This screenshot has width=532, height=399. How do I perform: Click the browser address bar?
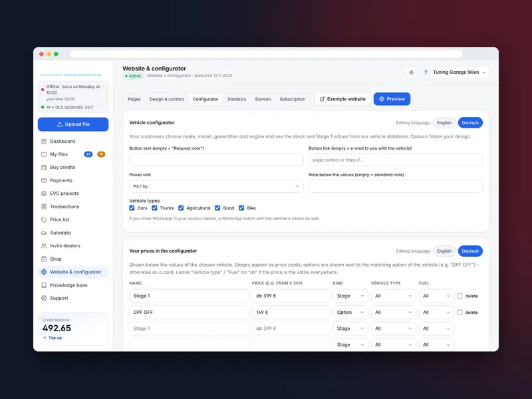[266, 54]
